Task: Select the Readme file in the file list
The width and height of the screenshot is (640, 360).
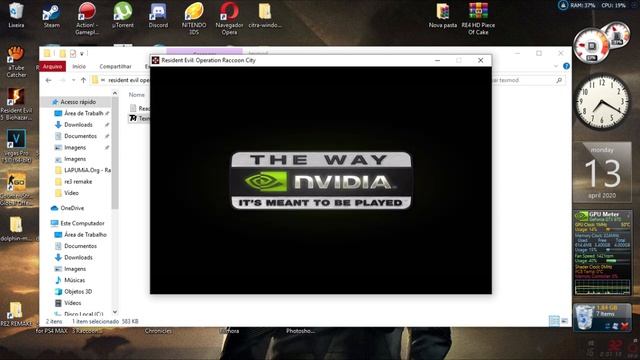Action: [140, 108]
